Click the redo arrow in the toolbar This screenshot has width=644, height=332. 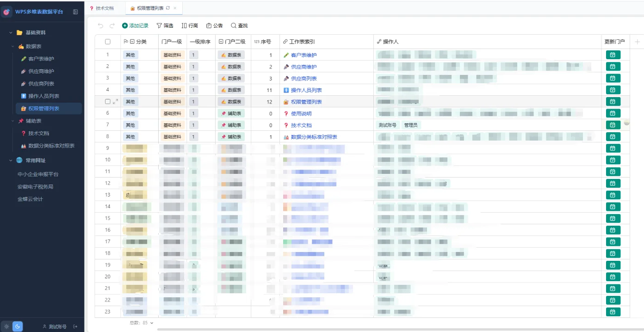(112, 26)
